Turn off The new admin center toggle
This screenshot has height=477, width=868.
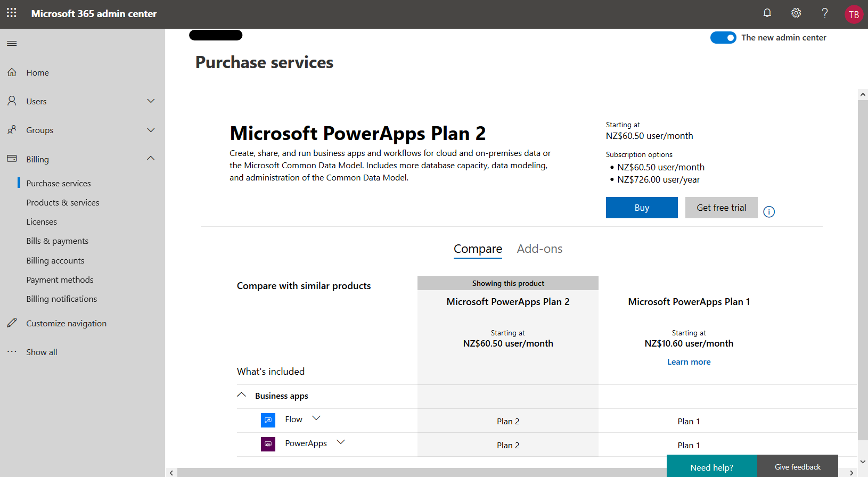click(x=723, y=38)
